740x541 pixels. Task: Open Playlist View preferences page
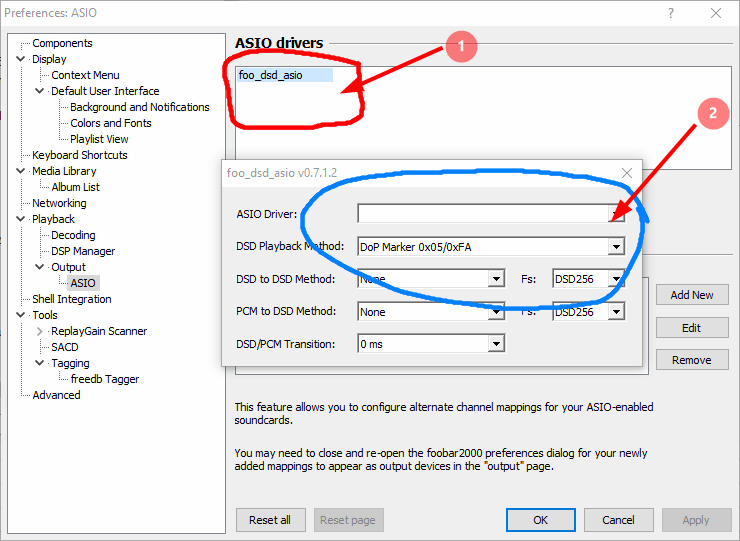(x=99, y=139)
